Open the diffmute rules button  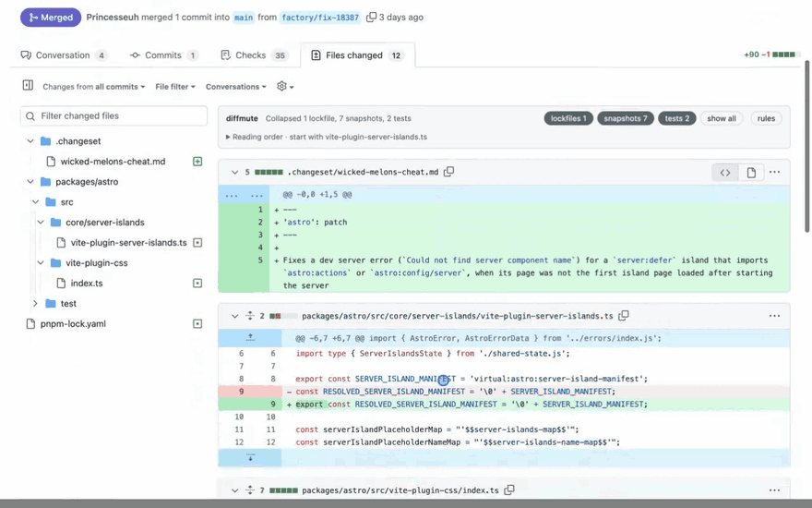pos(766,118)
